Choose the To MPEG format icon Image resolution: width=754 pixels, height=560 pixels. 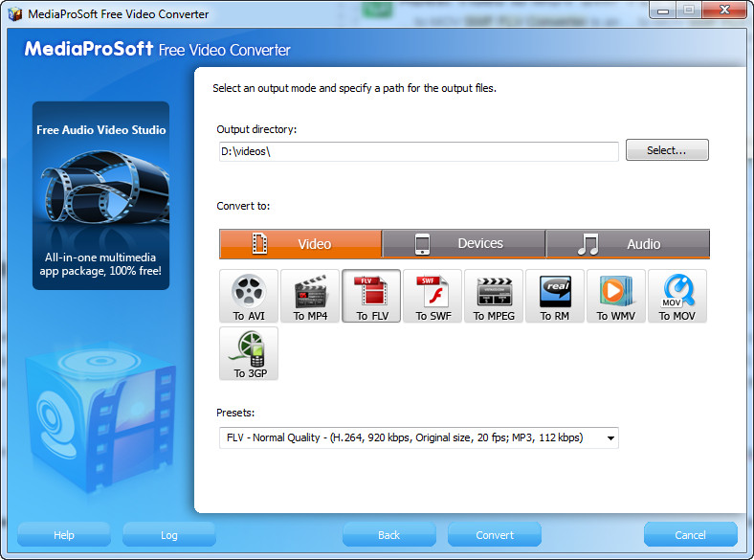[494, 296]
